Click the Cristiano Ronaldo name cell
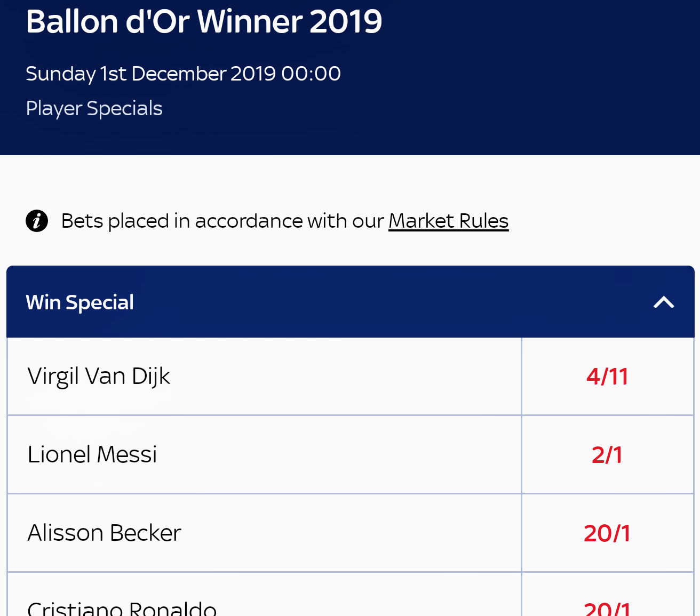Screen dimensions: 700x616 [122, 608]
